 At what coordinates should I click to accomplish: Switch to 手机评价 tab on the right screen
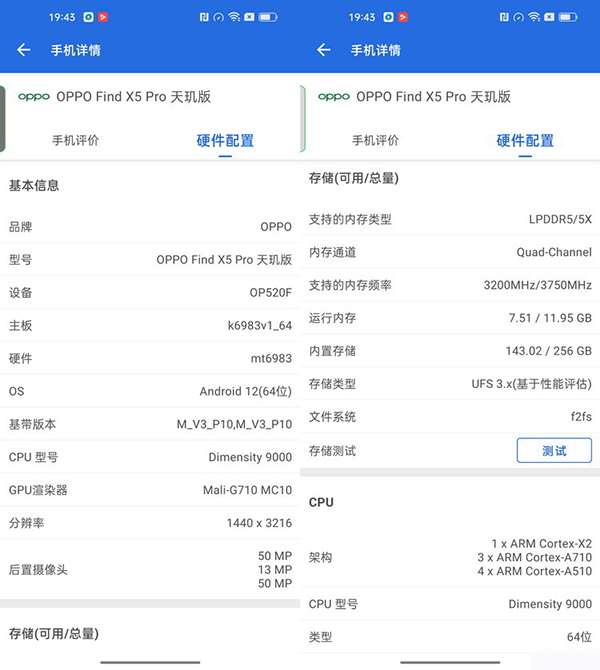(x=375, y=141)
